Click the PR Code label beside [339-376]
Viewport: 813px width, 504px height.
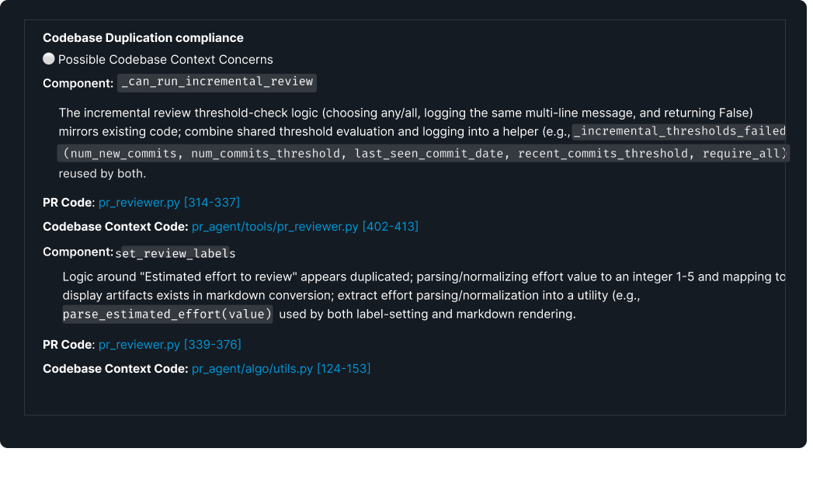[68, 344]
